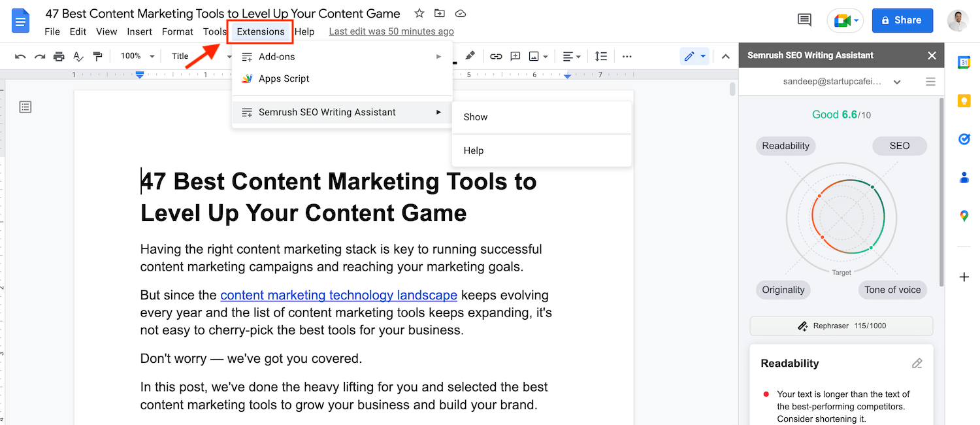Expand the Semrush account email dropdown
The height and width of the screenshot is (425, 980).
(897, 82)
